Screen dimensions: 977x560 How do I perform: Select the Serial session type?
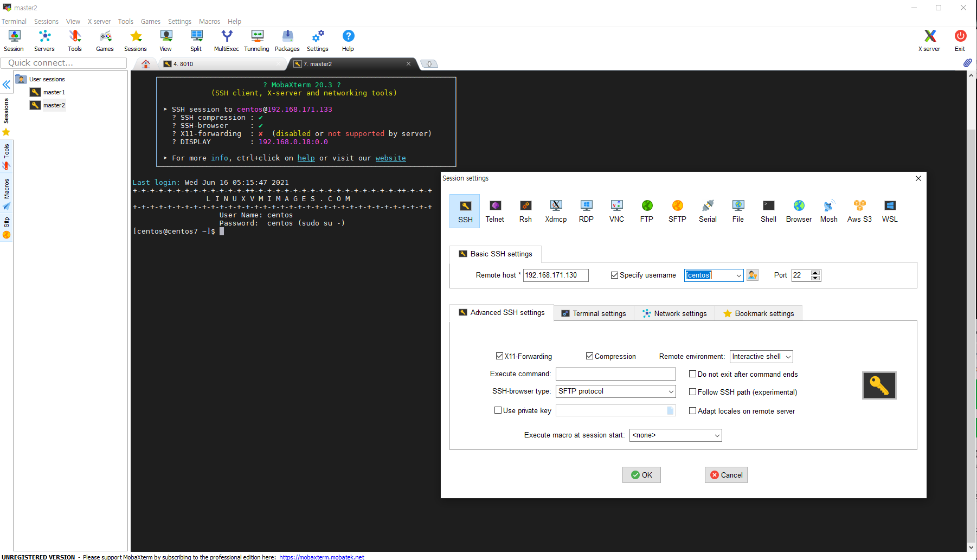[708, 211]
